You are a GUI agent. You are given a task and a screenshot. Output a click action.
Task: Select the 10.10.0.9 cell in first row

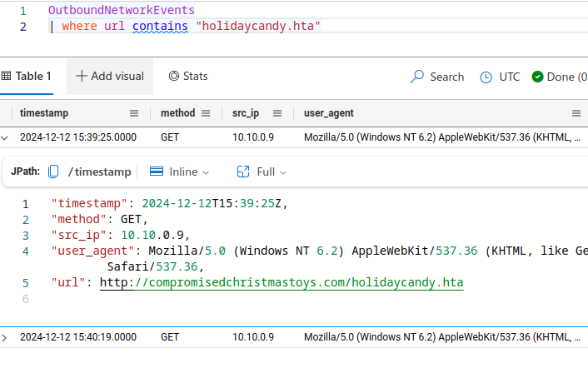pos(252,137)
